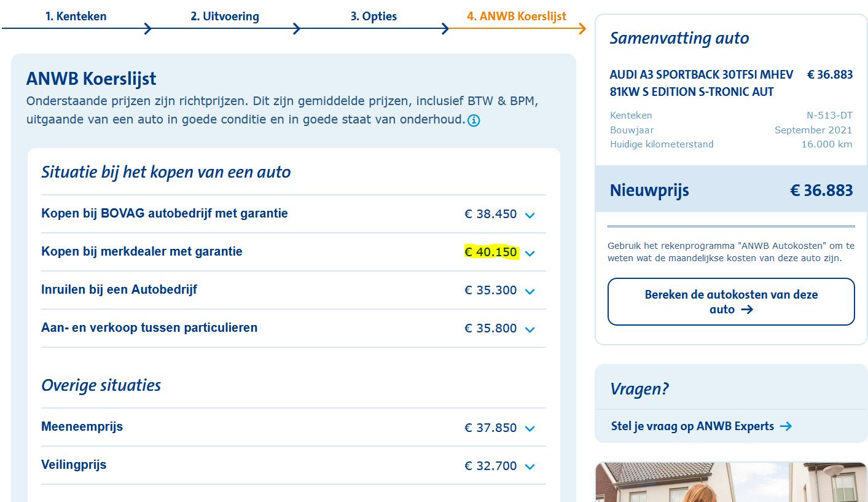The height and width of the screenshot is (502, 868).
Task: Click 'Bereken de autokosten van deze auto' button
Action: 731,302
